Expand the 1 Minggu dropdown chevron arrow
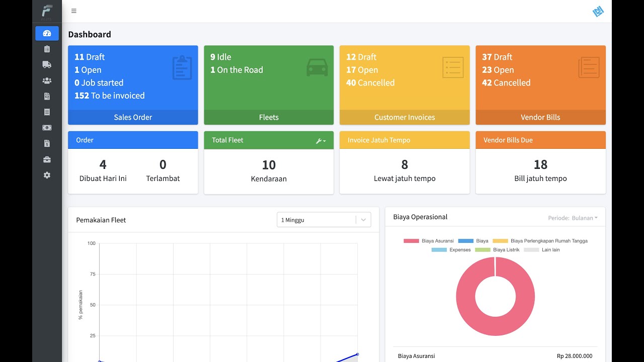 click(x=364, y=220)
